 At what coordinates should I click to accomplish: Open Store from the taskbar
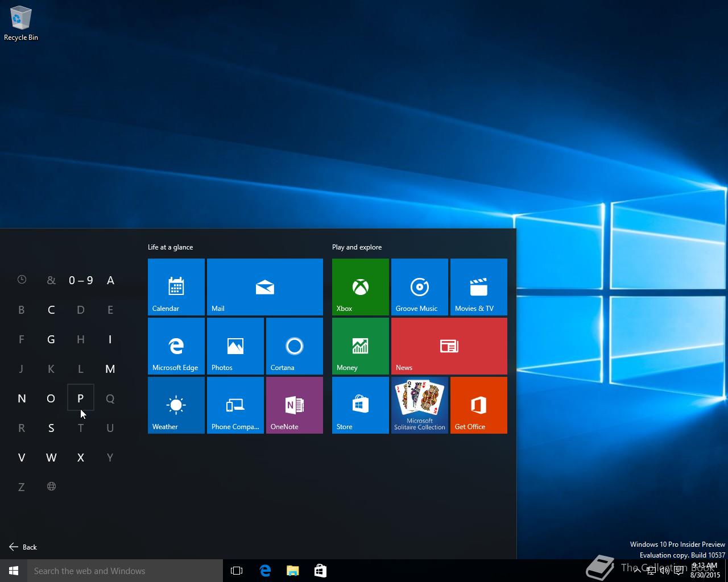coord(320,571)
